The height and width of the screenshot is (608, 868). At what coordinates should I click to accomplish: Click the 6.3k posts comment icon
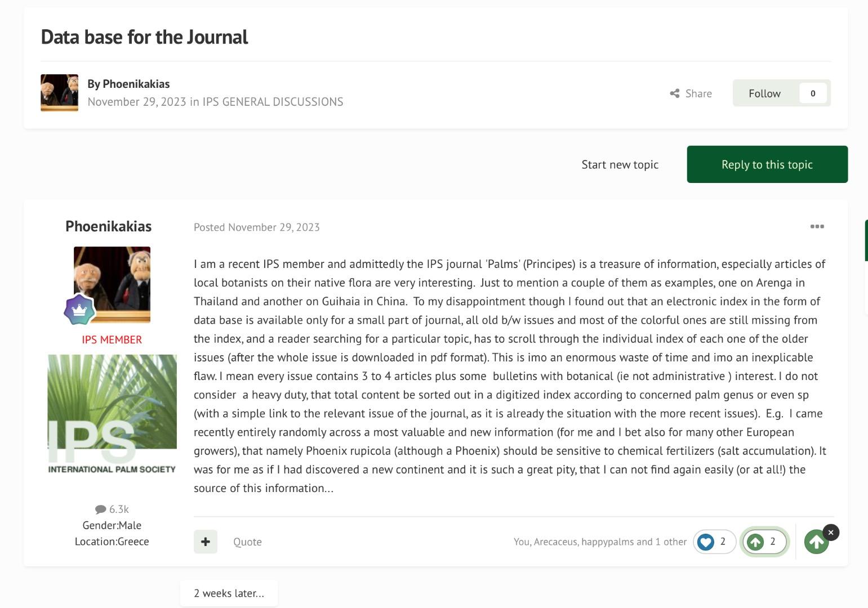click(101, 509)
